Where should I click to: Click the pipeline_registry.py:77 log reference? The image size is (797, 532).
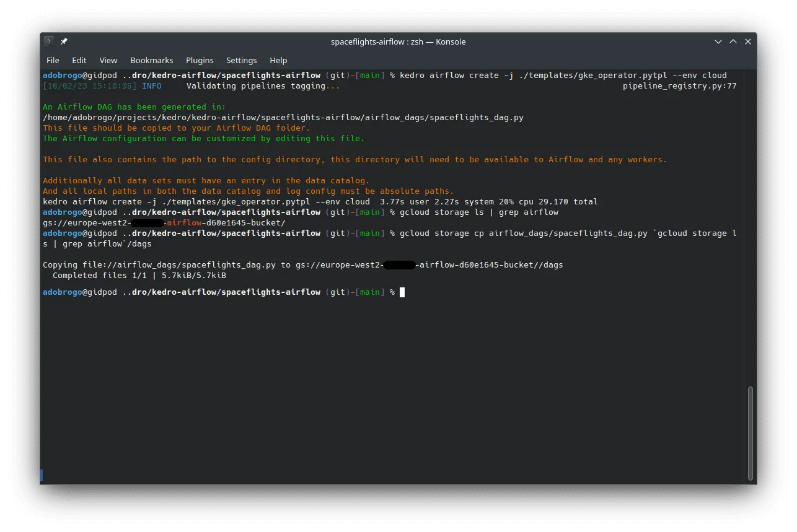pyautogui.click(x=679, y=86)
